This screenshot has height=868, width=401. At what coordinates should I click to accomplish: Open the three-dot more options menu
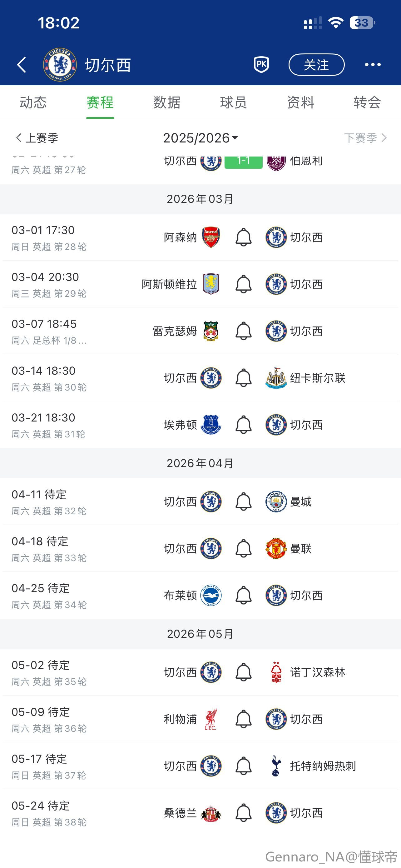click(373, 65)
